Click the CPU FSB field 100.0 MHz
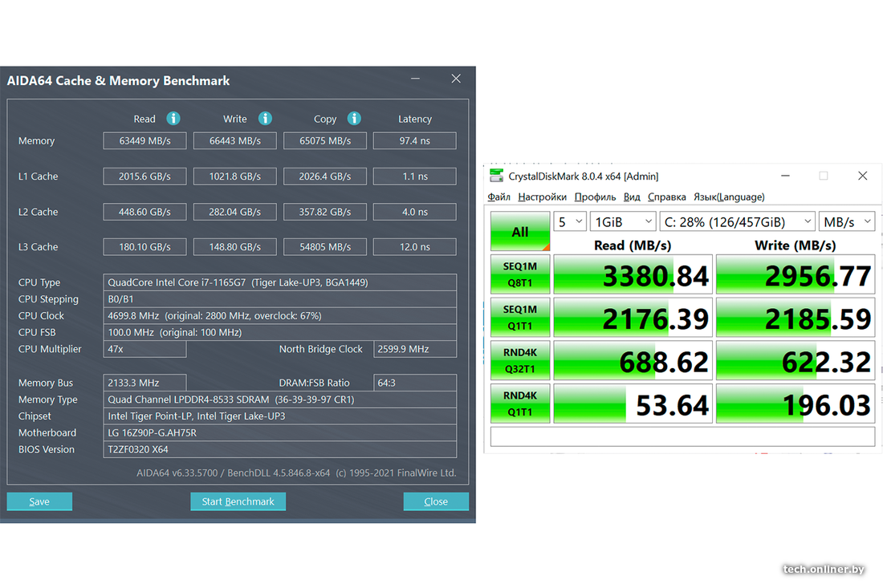 coord(280,332)
